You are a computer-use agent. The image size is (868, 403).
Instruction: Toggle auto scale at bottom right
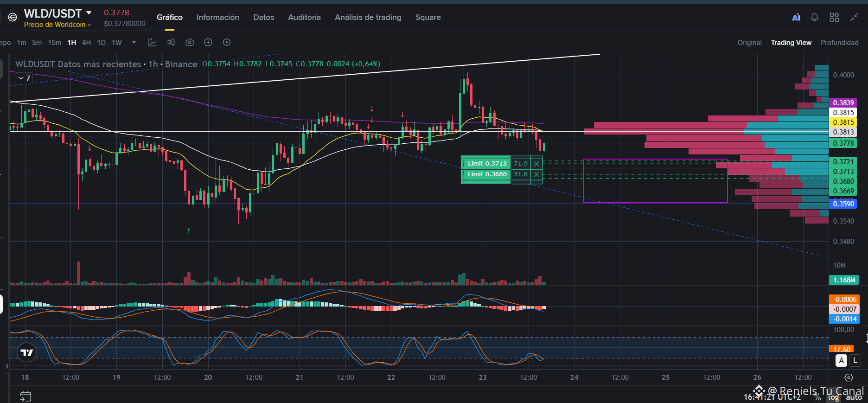854,397
